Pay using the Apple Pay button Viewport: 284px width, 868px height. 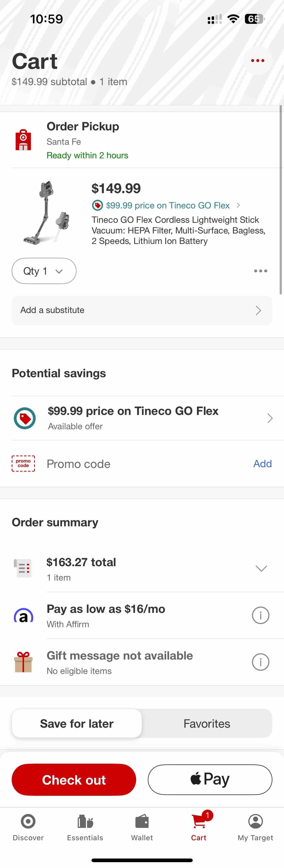click(x=210, y=779)
